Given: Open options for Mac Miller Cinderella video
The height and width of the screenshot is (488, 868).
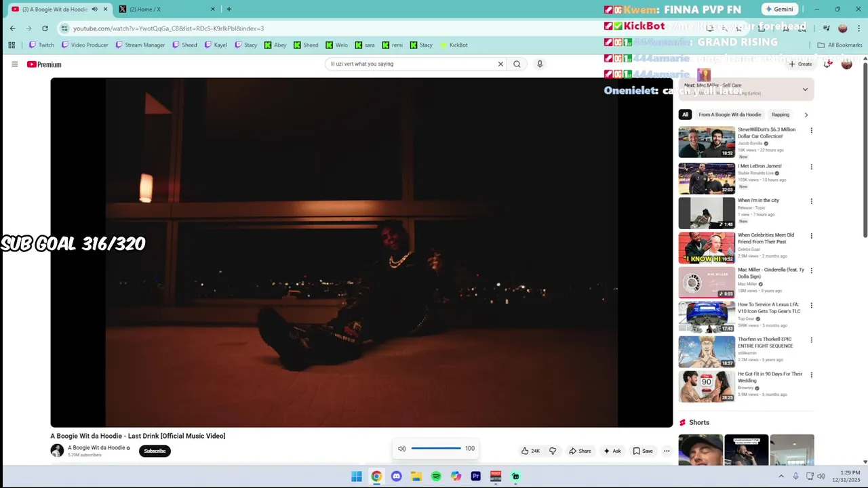Looking at the screenshot, I should pyautogui.click(x=811, y=270).
